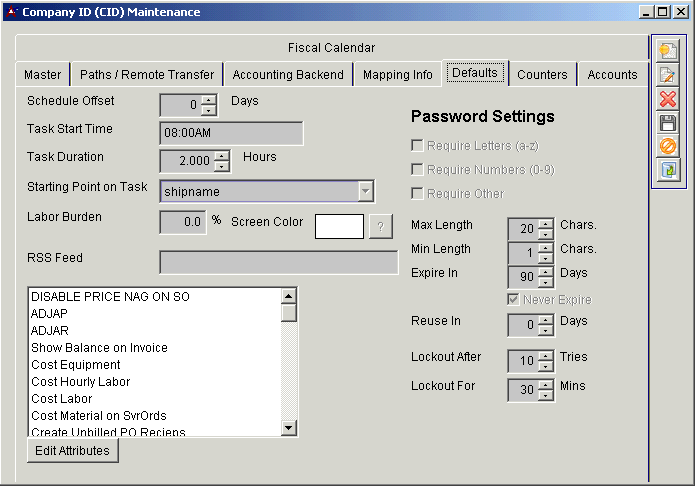This screenshot has width=695, height=486.
Task: Switch to the Accounting Backend tab
Action: pyautogui.click(x=288, y=75)
